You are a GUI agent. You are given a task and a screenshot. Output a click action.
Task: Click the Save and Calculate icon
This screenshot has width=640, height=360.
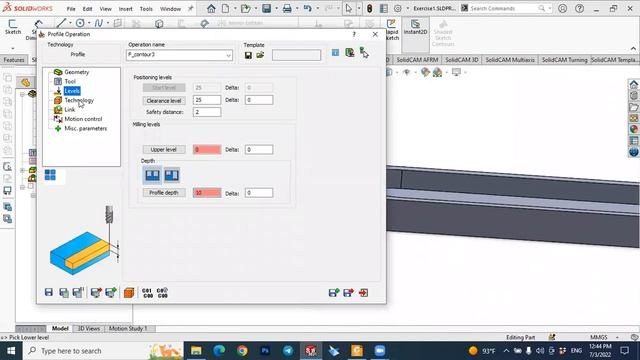(78, 292)
